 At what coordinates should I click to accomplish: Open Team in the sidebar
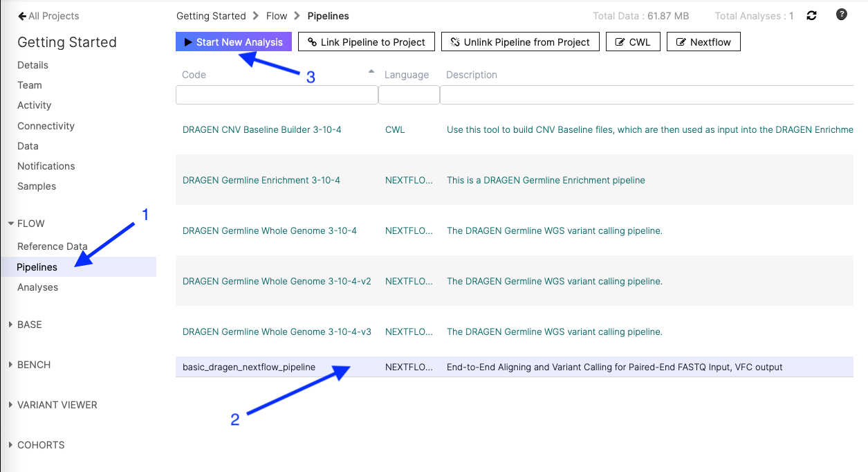30,85
